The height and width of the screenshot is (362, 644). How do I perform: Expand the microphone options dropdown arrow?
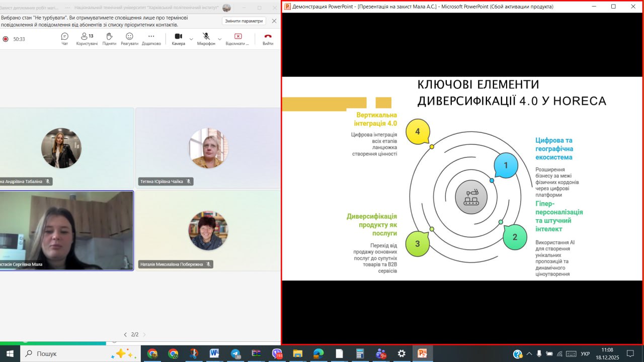coord(220,39)
